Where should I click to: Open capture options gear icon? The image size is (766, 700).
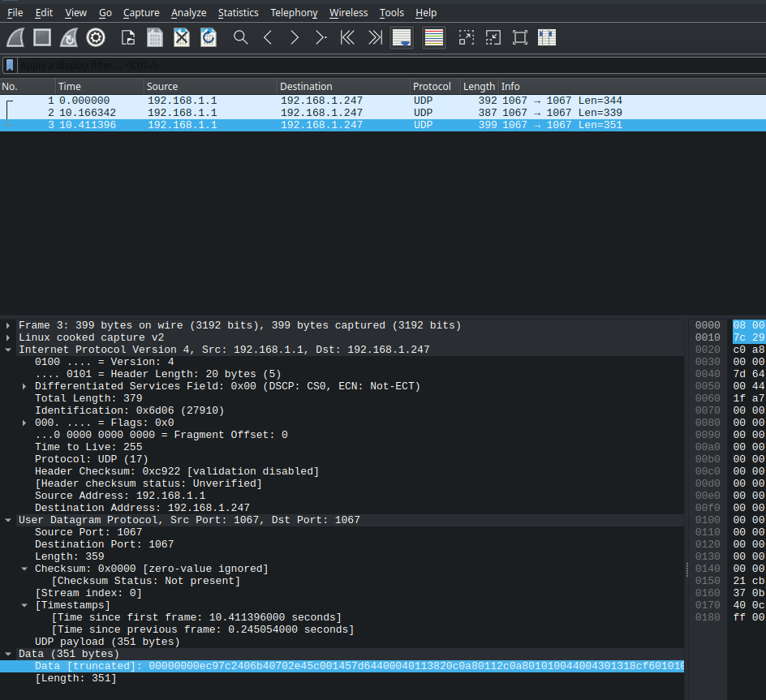click(96, 37)
